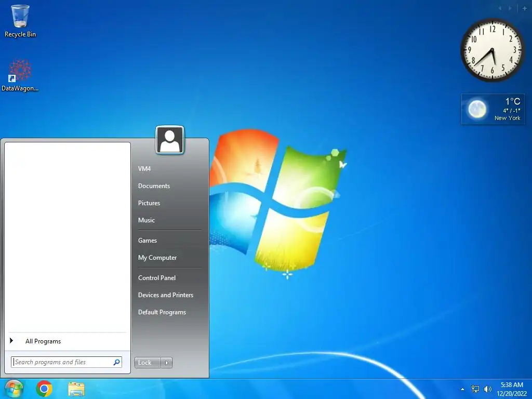Image resolution: width=532 pixels, height=399 pixels.
Task: Open My Computer from the Start menu
Action: [x=157, y=258]
